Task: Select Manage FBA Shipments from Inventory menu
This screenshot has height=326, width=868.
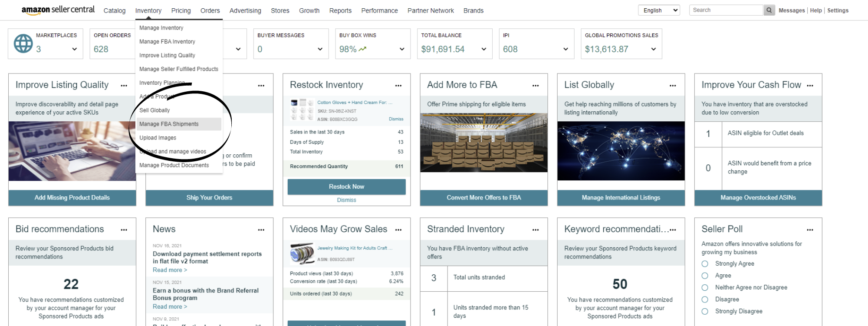Action: (179, 124)
